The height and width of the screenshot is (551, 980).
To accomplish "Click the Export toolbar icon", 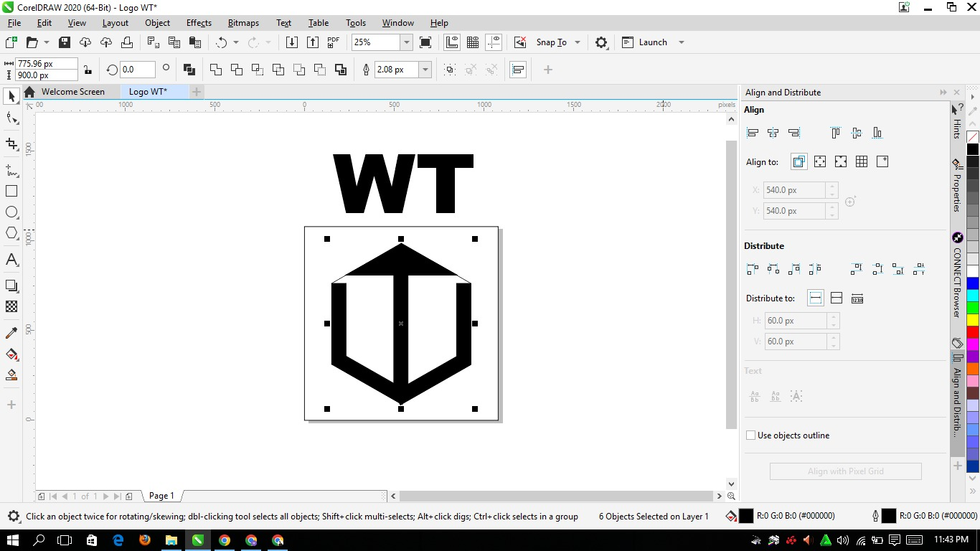I will coord(313,42).
